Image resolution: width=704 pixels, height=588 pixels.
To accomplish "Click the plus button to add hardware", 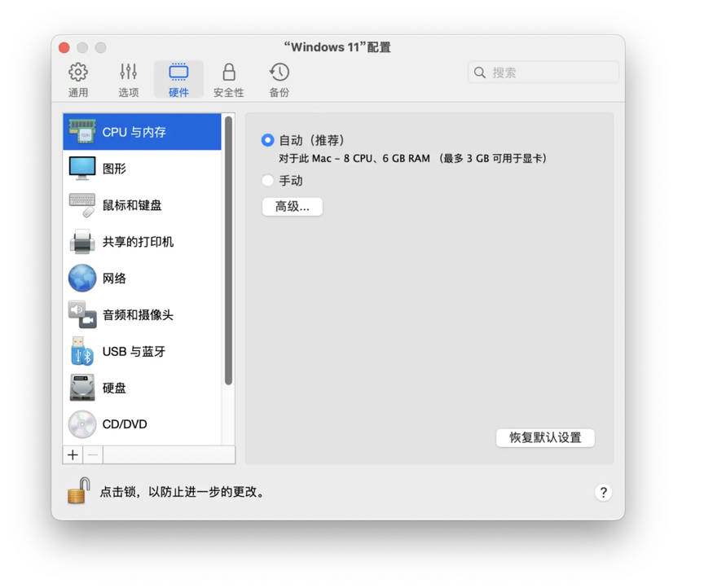I will (73, 455).
